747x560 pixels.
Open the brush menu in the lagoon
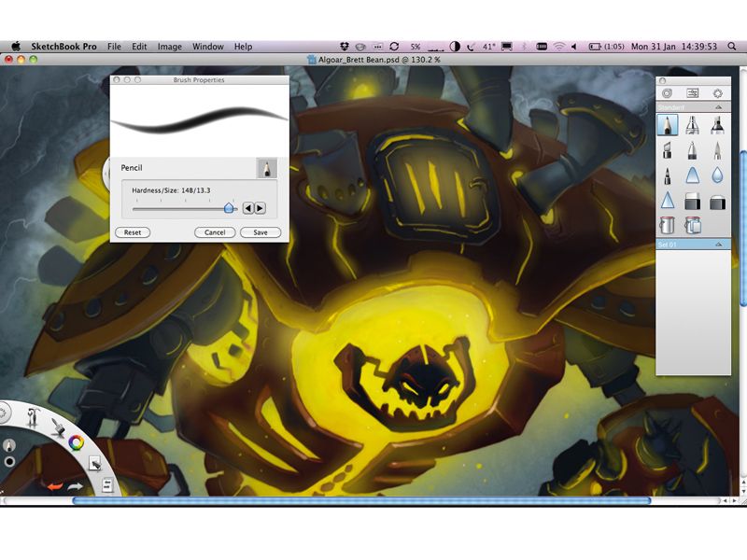tap(58, 427)
